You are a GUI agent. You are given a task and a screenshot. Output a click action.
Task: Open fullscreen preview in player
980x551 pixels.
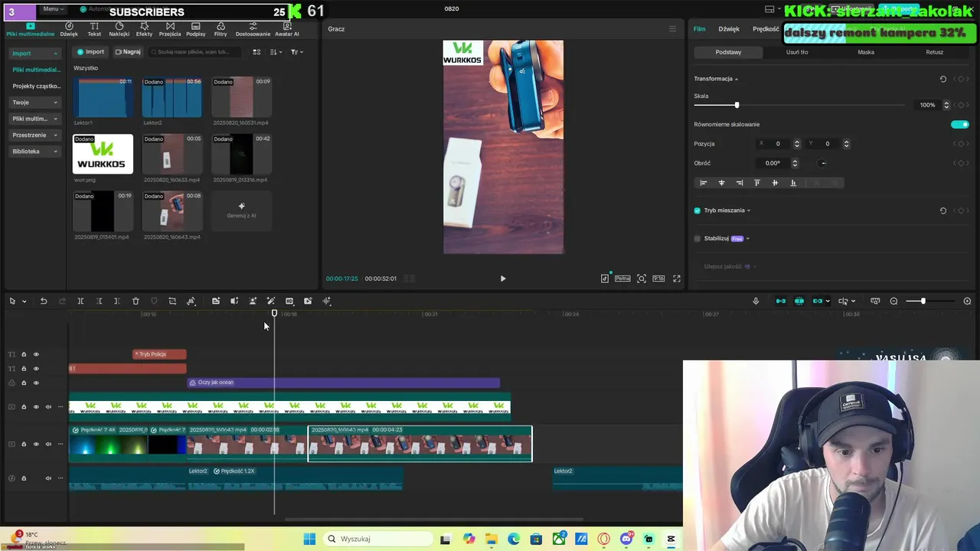677,279
